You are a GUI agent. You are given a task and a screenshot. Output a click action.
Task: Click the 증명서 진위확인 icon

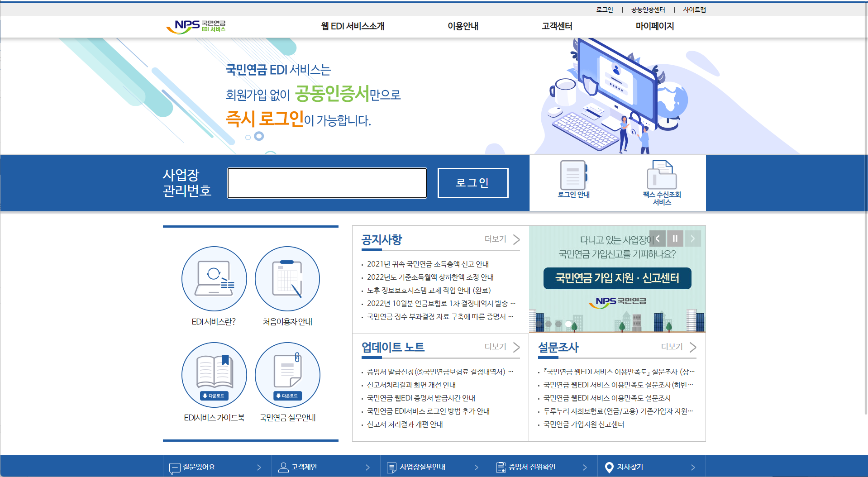501,467
